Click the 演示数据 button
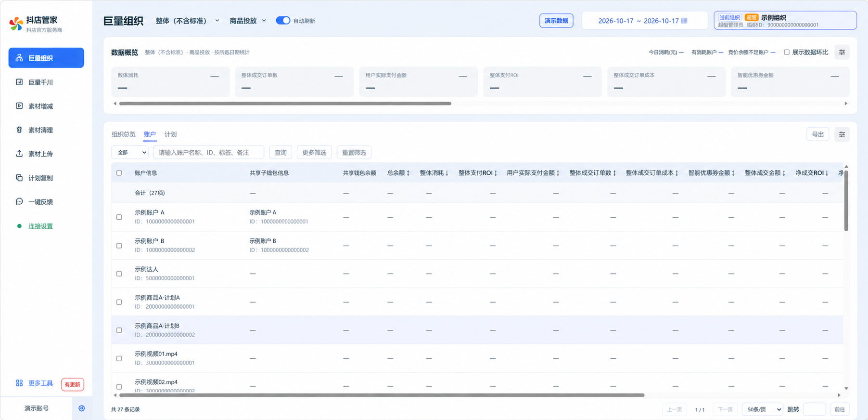 coord(556,21)
